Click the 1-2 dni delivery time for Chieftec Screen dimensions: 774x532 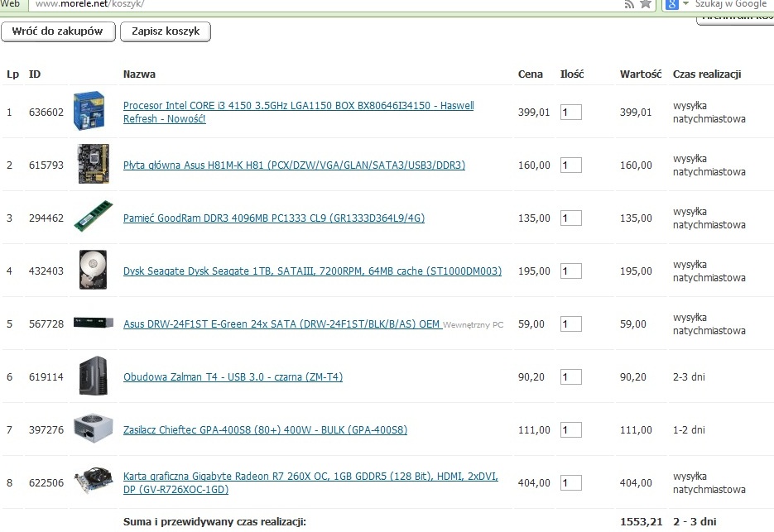pyautogui.click(x=689, y=429)
